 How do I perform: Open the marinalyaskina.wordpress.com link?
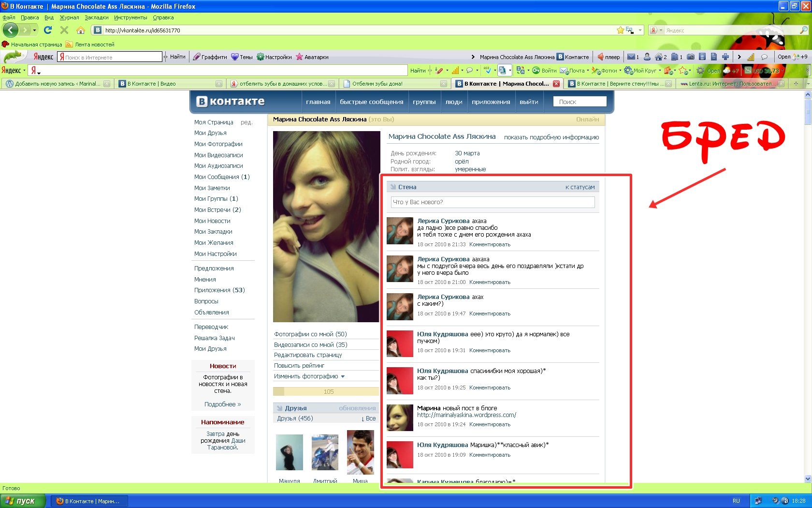pyautogui.click(x=466, y=415)
